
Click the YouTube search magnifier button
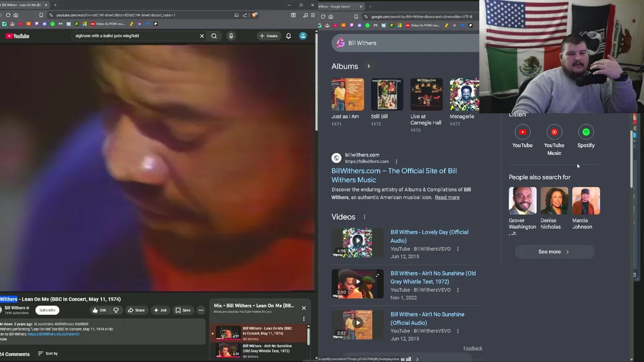point(214,36)
